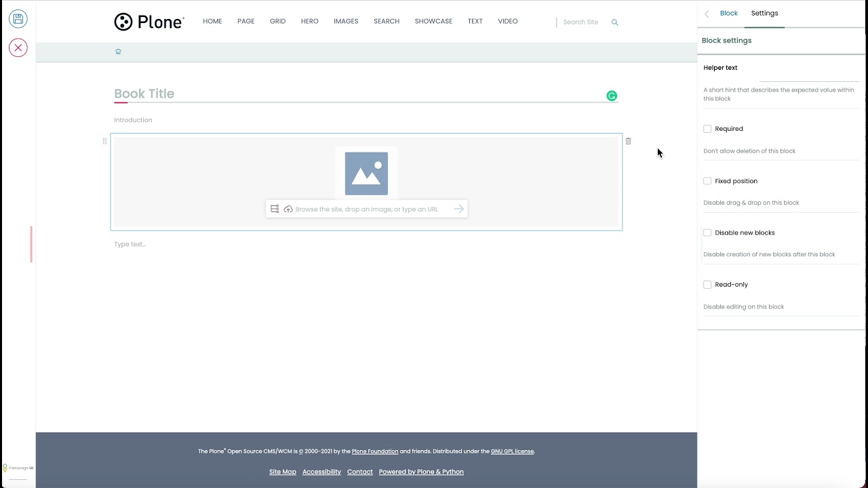Open the IMAGES navigation item

point(346,22)
